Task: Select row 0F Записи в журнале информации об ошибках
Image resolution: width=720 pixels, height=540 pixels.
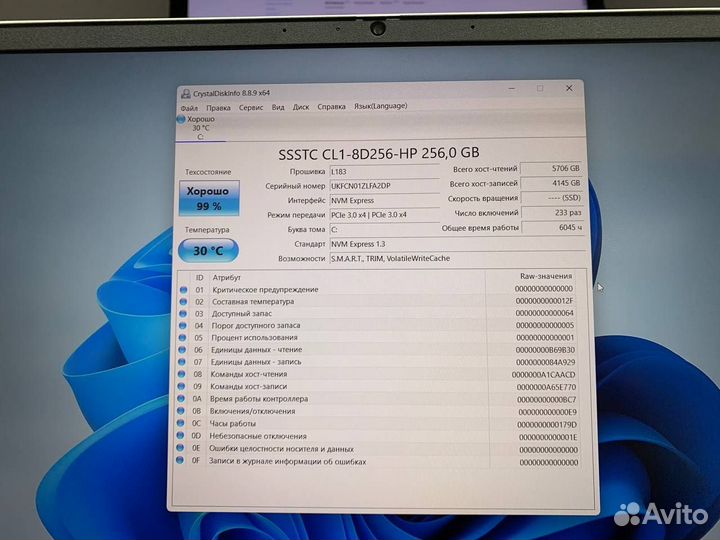Action: click(x=377, y=461)
